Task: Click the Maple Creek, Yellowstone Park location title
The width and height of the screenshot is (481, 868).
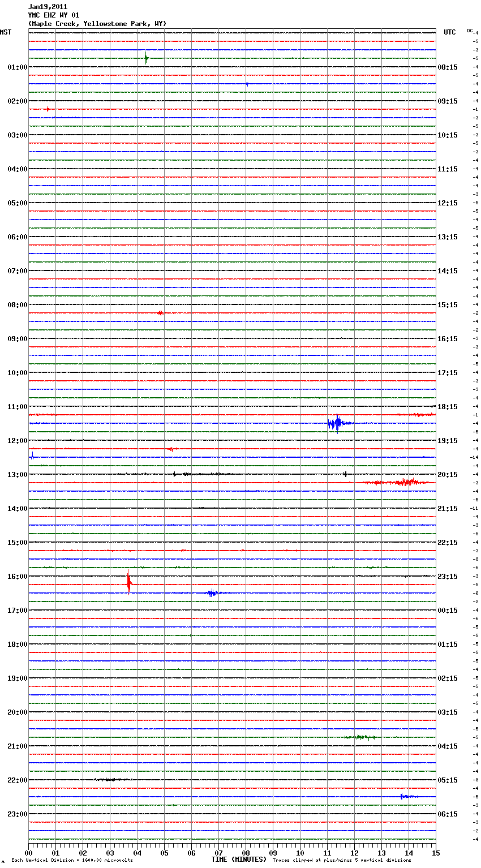Action: tap(97, 24)
